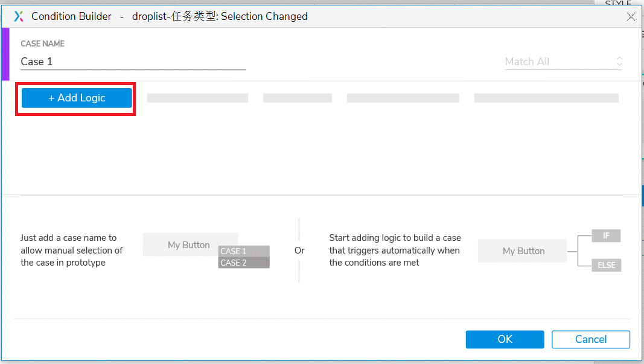Click the CASE NAME label
Image resolution: width=644 pixels, height=364 pixels.
pyautogui.click(x=43, y=43)
